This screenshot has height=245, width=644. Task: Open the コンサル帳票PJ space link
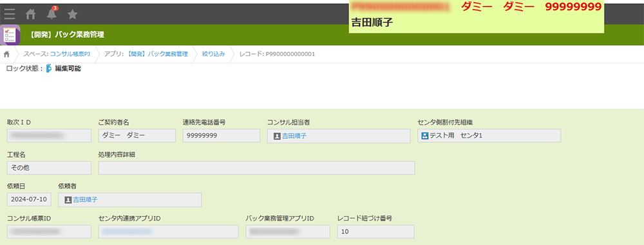[70, 54]
